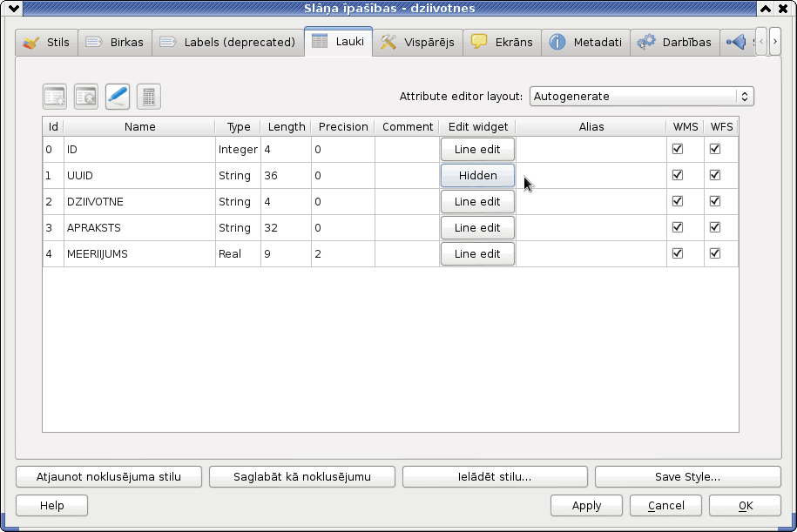Screen dimensions: 797x532
Task: Confirm the dialog with OK
Action: tap(745, 506)
